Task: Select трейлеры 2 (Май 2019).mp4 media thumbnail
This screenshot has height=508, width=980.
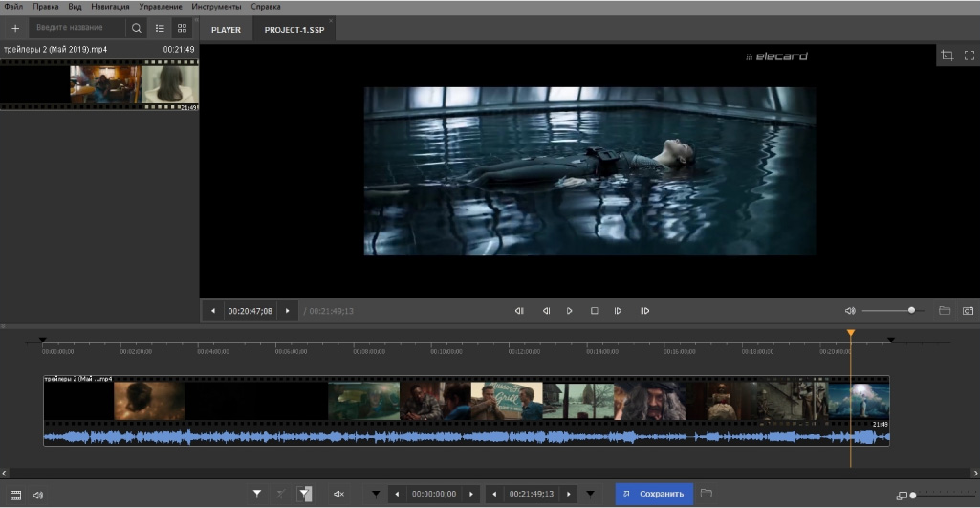Action: pos(99,84)
